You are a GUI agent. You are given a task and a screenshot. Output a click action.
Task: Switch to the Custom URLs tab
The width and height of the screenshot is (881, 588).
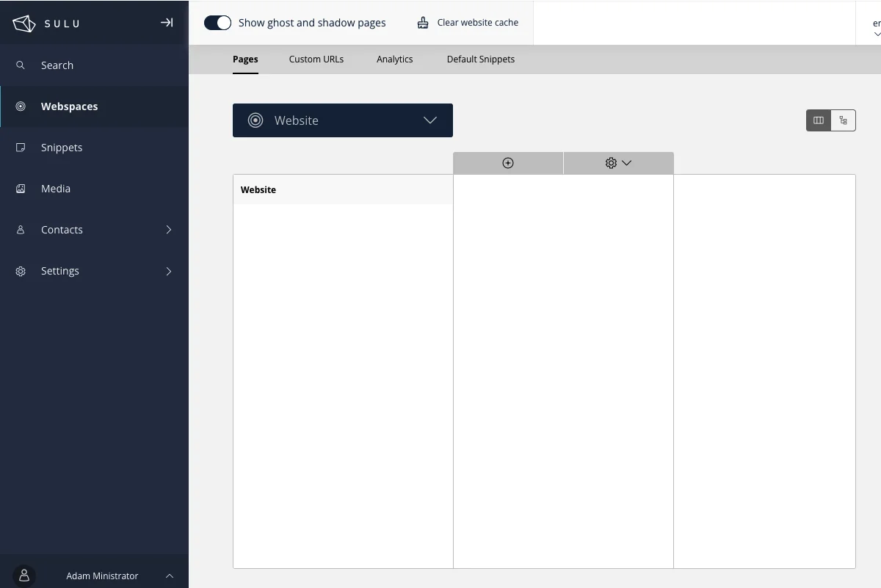pos(316,59)
